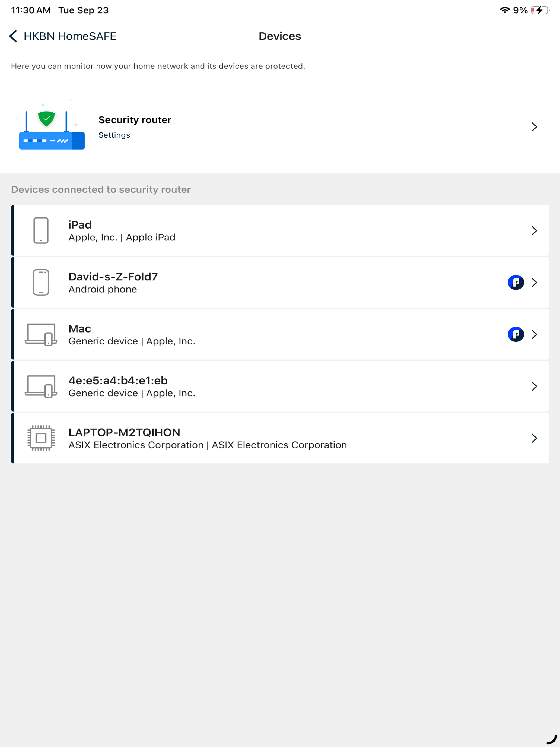Tap 'Devices connected to security router' heading
Image resolution: width=560 pixels, height=747 pixels.
point(101,189)
